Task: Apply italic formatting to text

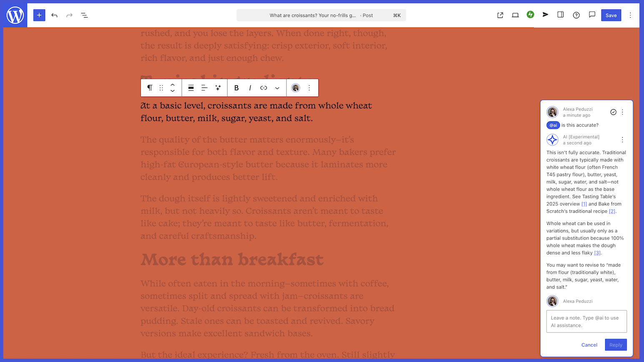Action: pos(250,88)
